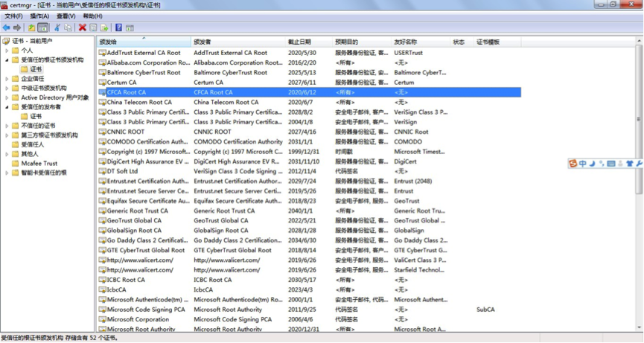Click the soft keyboard icon on IME bar

click(611, 163)
